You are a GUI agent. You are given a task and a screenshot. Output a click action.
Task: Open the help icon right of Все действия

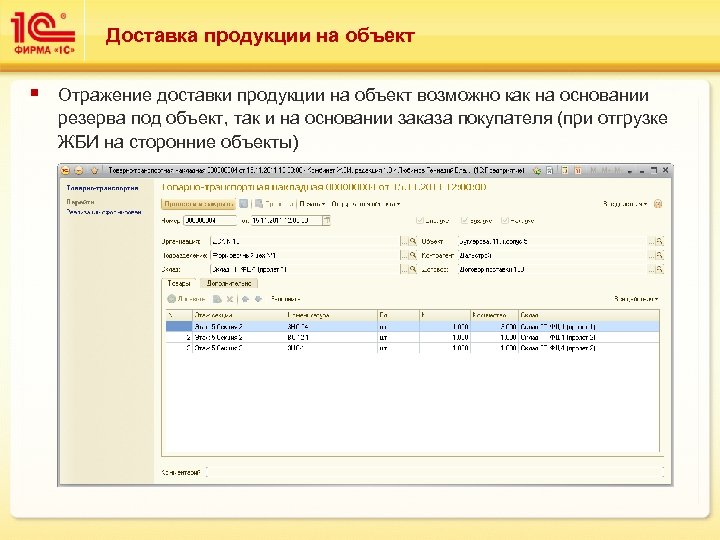click(658, 204)
